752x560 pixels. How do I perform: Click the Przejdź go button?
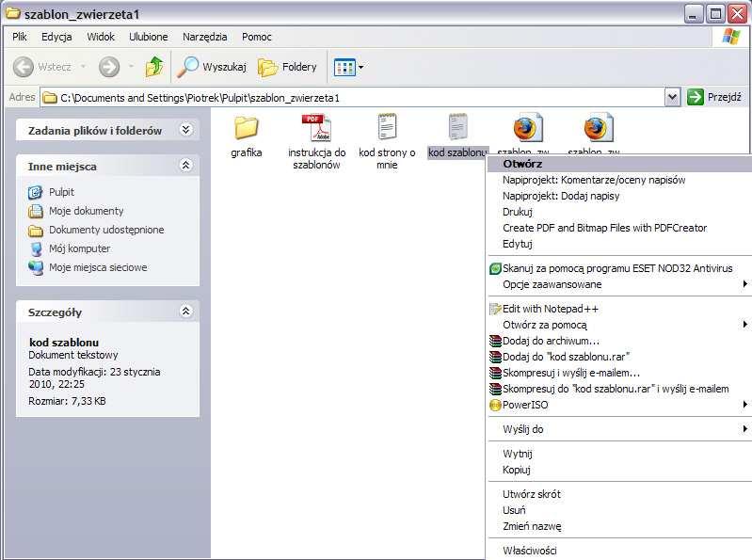coord(714,97)
